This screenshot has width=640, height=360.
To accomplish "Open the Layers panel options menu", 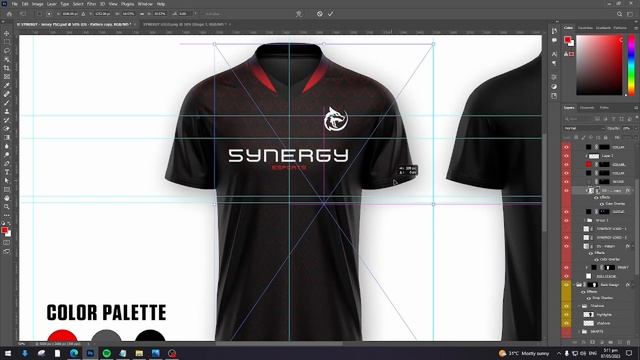I will (x=636, y=108).
